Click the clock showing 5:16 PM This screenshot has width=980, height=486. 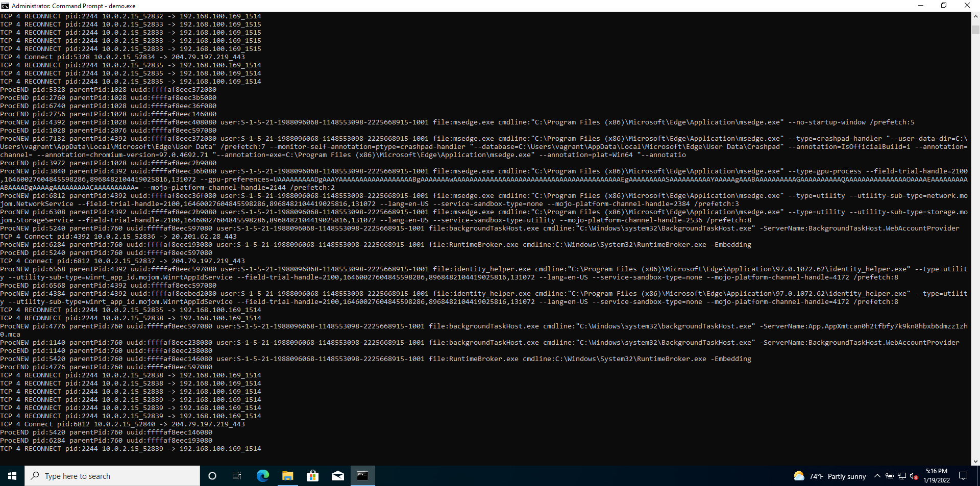tap(936, 476)
